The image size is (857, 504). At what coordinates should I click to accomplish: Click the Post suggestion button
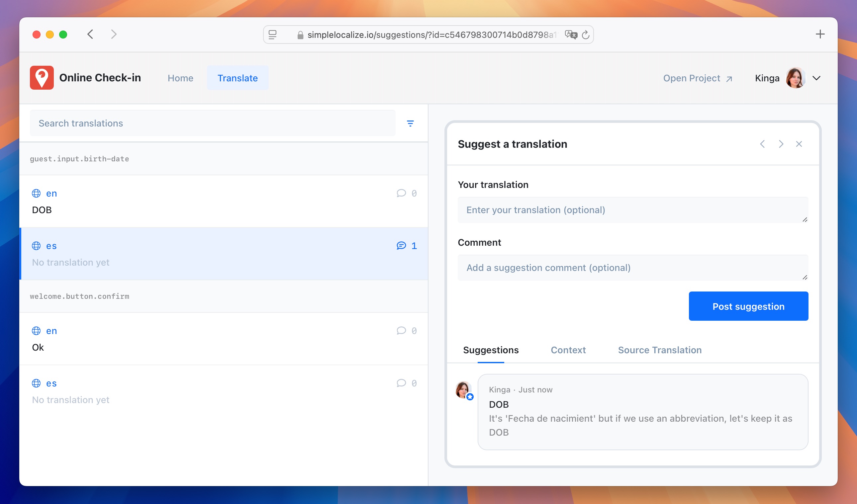748,306
